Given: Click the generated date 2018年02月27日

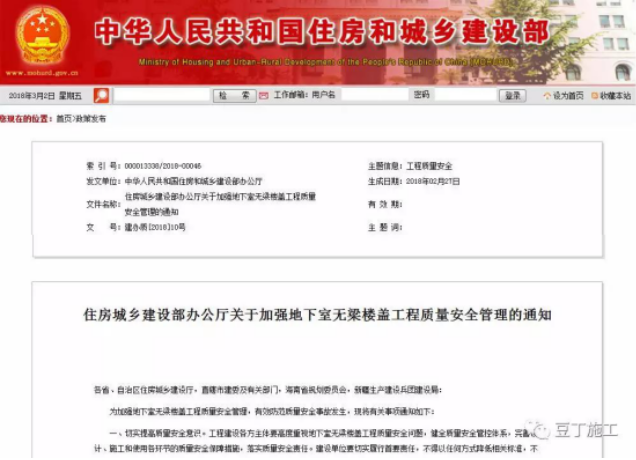Looking at the screenshot, I should point(433,181).
